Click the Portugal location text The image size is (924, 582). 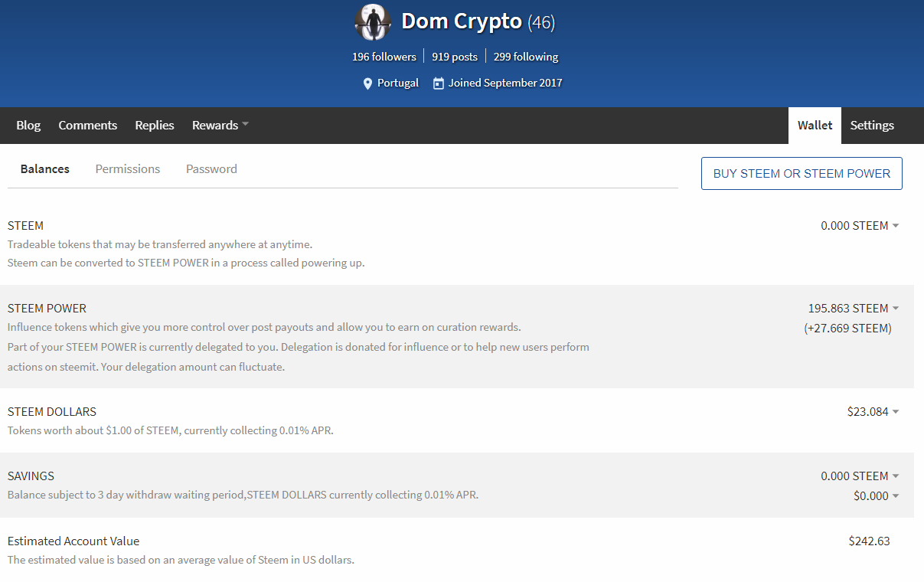[x=398, y=83]
